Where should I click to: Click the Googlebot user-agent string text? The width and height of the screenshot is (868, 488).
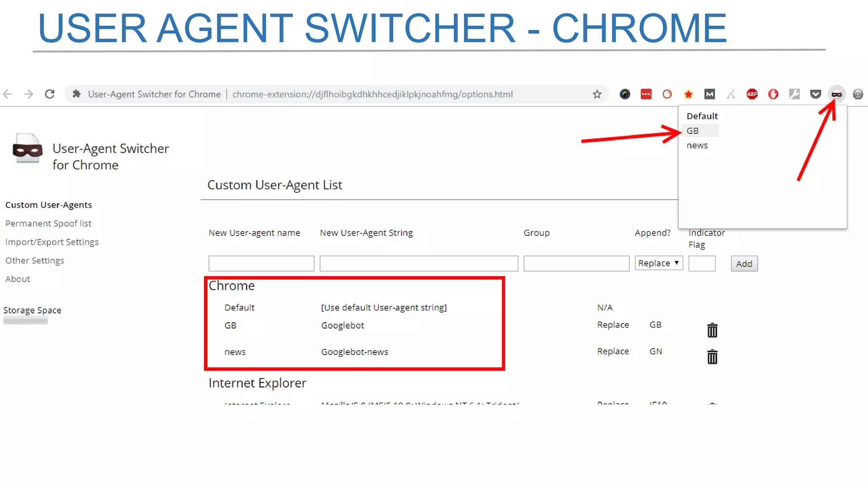coord(342,325)
